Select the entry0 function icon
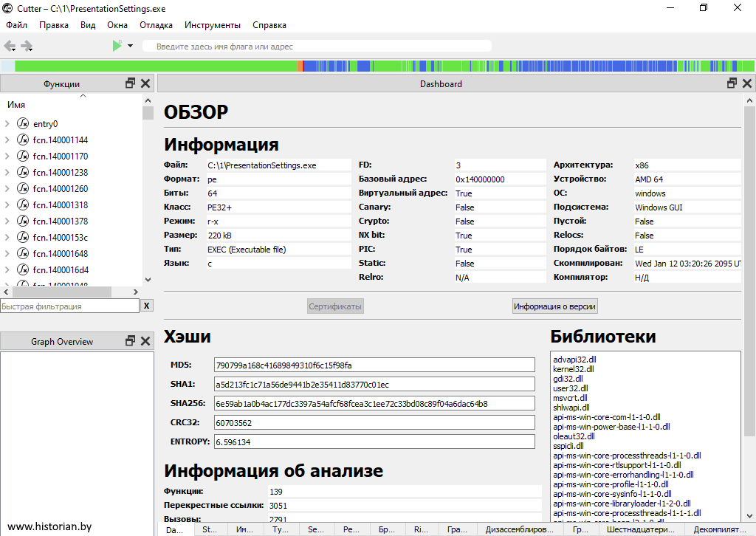This screenshot has height=536, width=756. (23, 124)
